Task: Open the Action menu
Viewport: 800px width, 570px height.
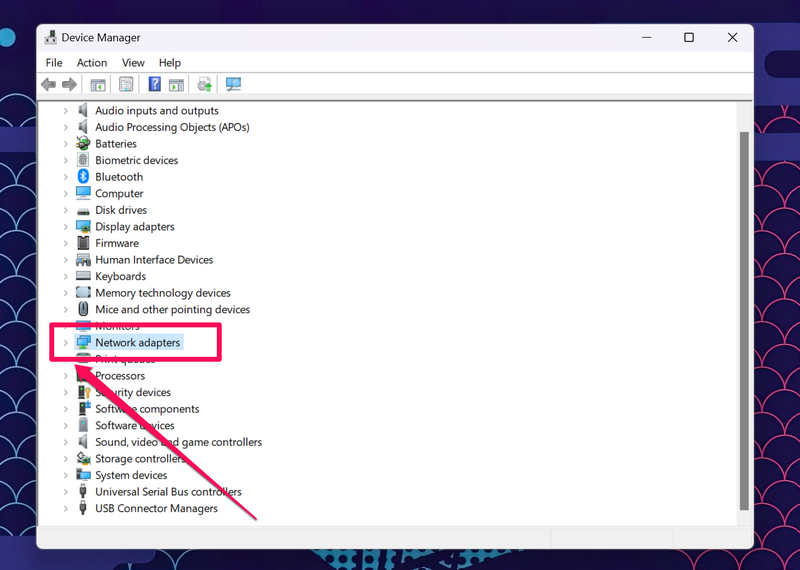Action: pos(92,63)
